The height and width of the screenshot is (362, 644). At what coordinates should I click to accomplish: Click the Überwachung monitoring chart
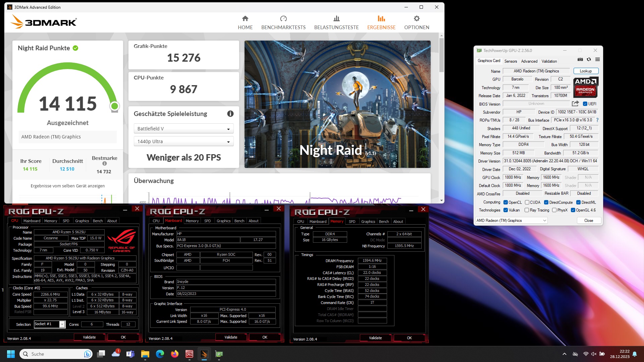point(279,198)
